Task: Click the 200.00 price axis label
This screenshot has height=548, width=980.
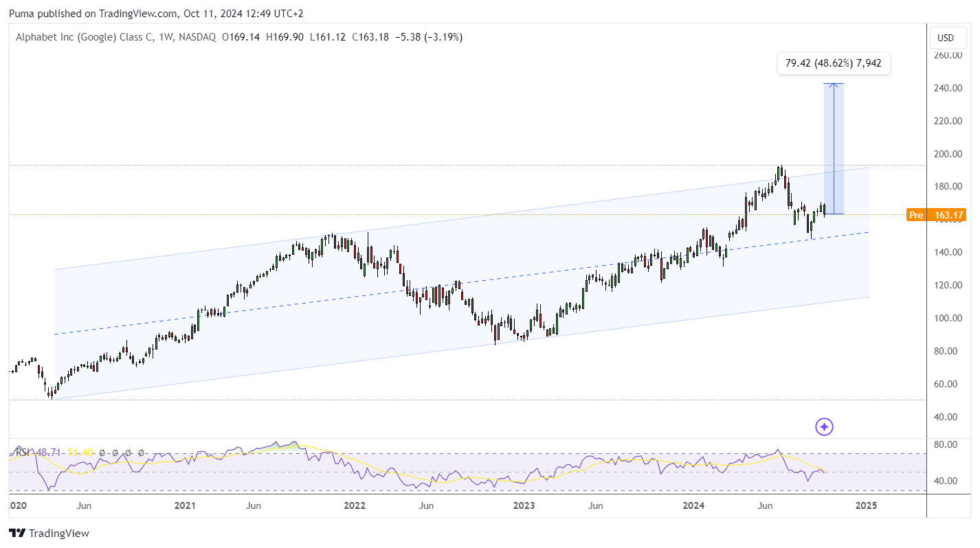Action: coord(946,154)
